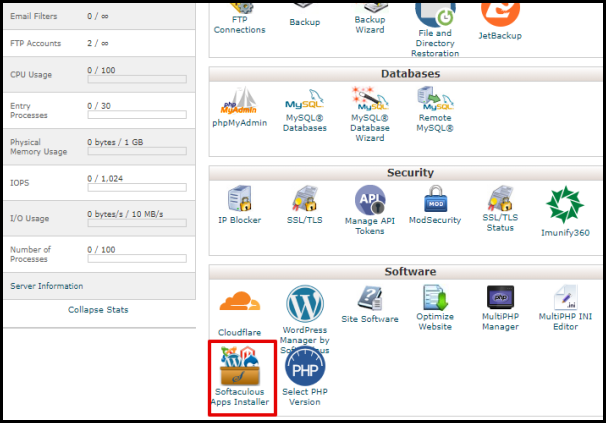The width and height of the screenshot is (606, 423).
Task: Open Manage API Tokens
Action: (x=370, y=210)
